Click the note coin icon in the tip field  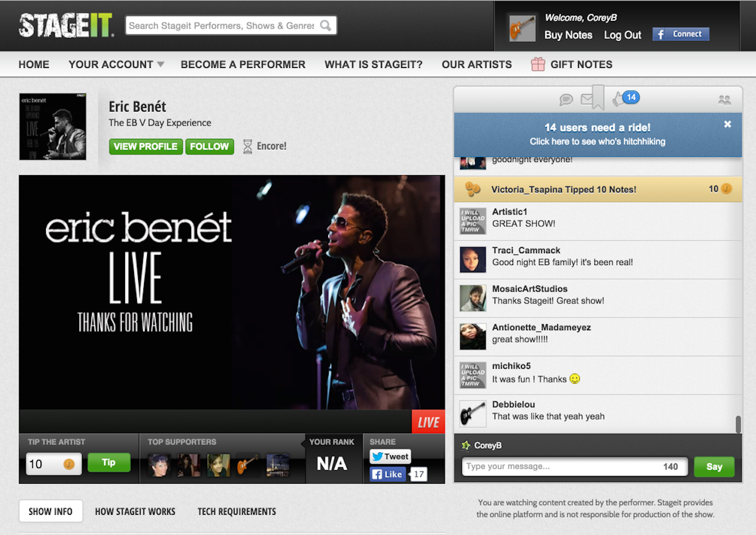(69, 464)
